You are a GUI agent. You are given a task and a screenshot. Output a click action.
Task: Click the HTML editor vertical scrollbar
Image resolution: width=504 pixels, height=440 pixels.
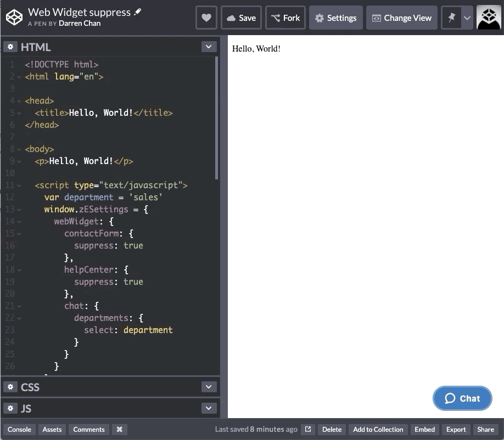[x=217, y=118]
